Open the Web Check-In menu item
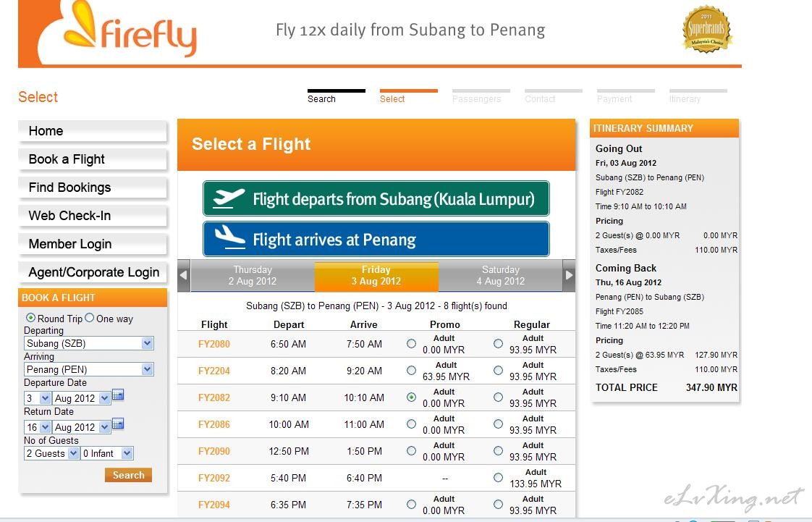Screen dimensions: 812x522 (93, 216)
